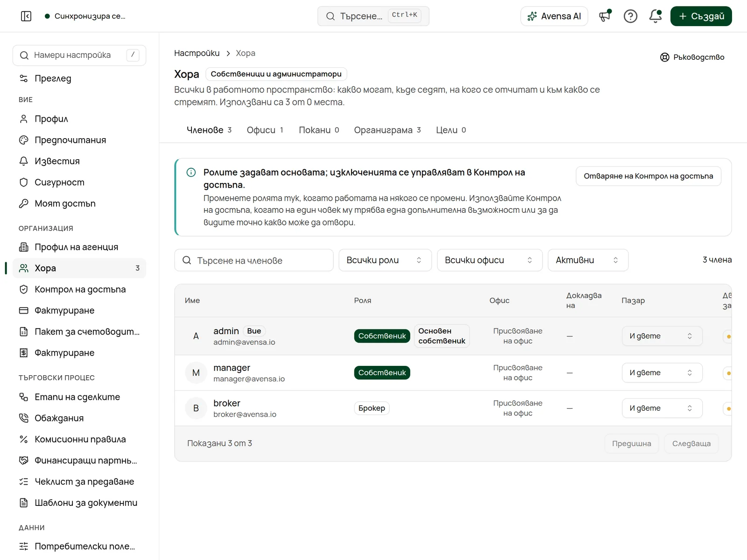Screen dimensions: 747x560
Task: Open Чеклист за предаване in the sidebar
Action: click(79, 482)
